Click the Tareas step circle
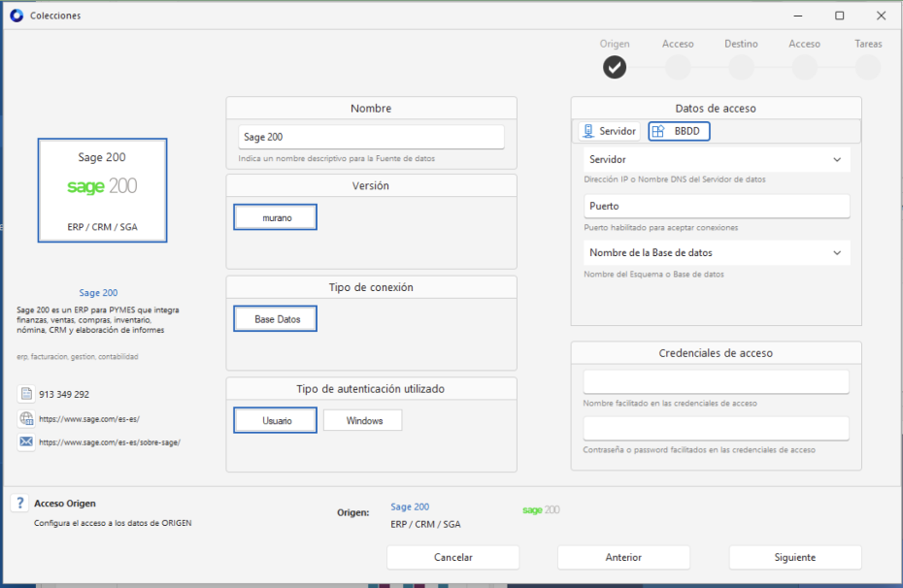The height and width of the screenshot is (588, 903). point(868,67)
